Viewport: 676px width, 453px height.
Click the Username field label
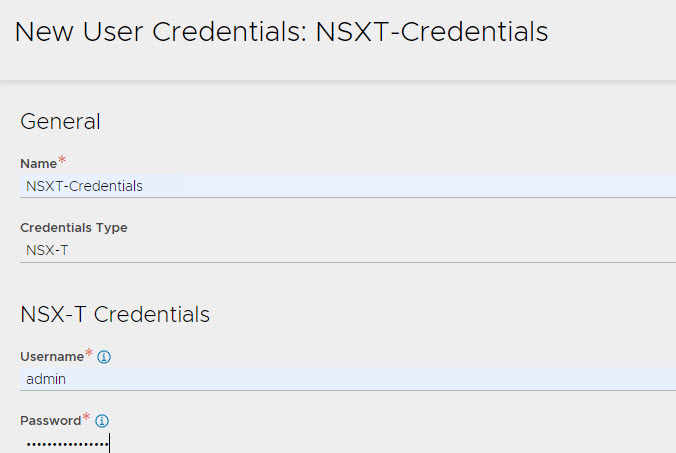[51, 357]
